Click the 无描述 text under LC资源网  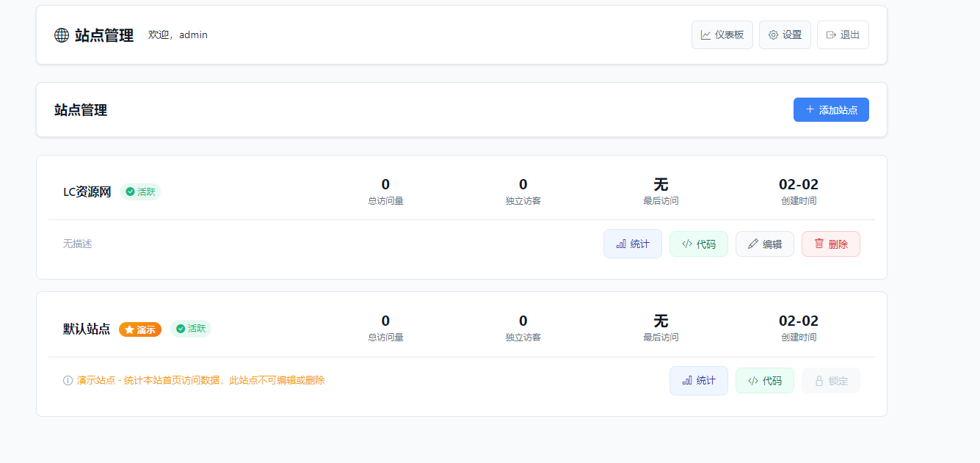[x=77, y=244]
